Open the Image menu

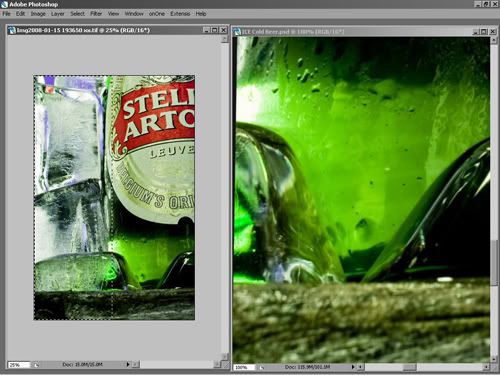(x=38, y=14)
